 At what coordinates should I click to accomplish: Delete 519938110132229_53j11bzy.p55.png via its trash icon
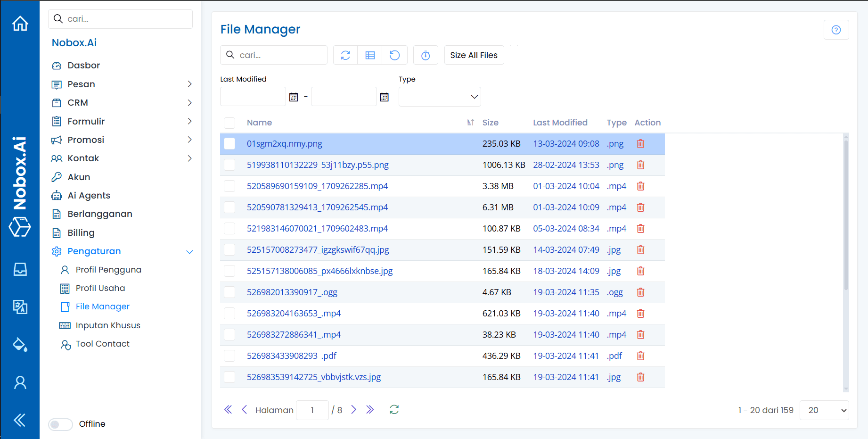(640, 165)
